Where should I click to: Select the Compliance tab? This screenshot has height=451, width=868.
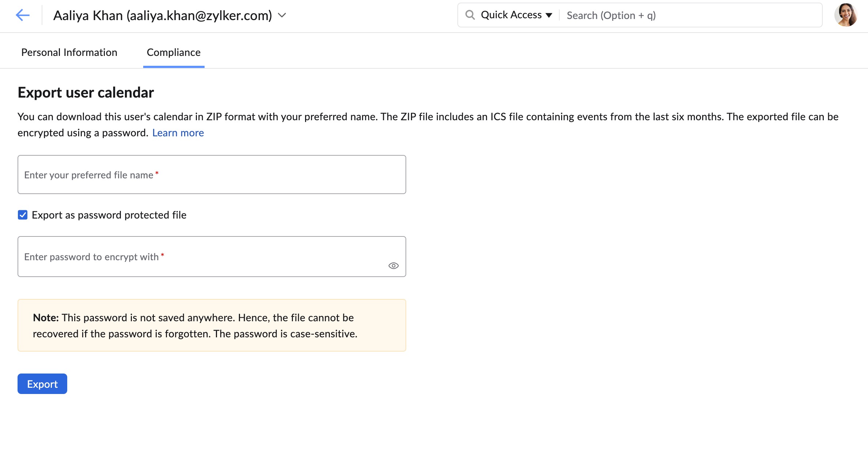(174, 52)
